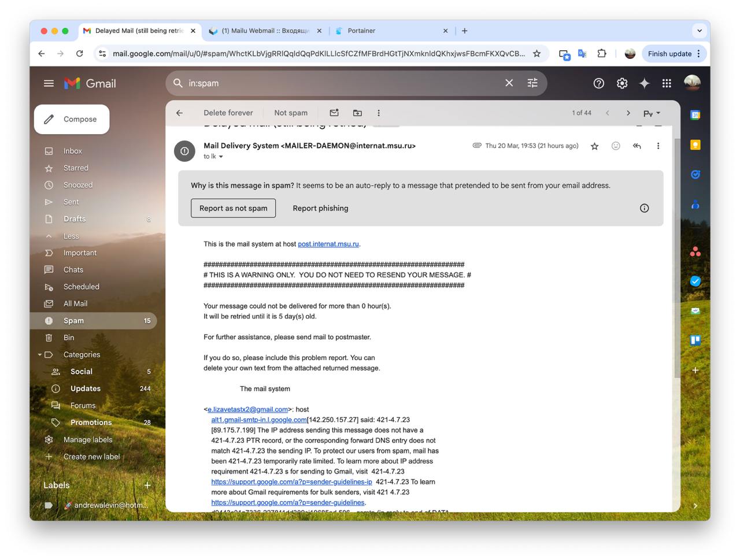
Task: Click Report phishing
Action: pos(320,208)
